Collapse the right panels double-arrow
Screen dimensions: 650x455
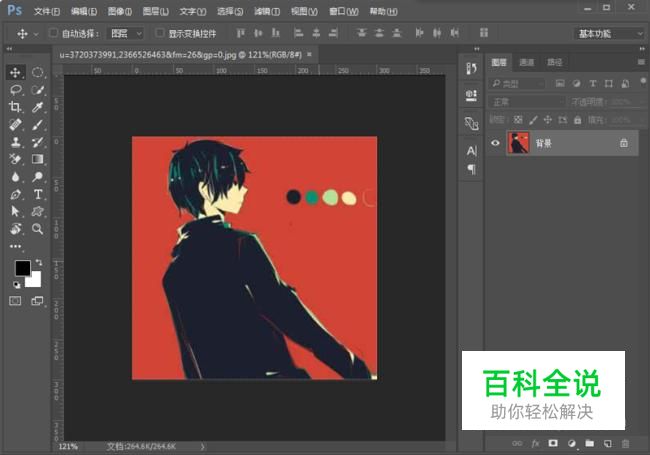click(x=642, y=49)
